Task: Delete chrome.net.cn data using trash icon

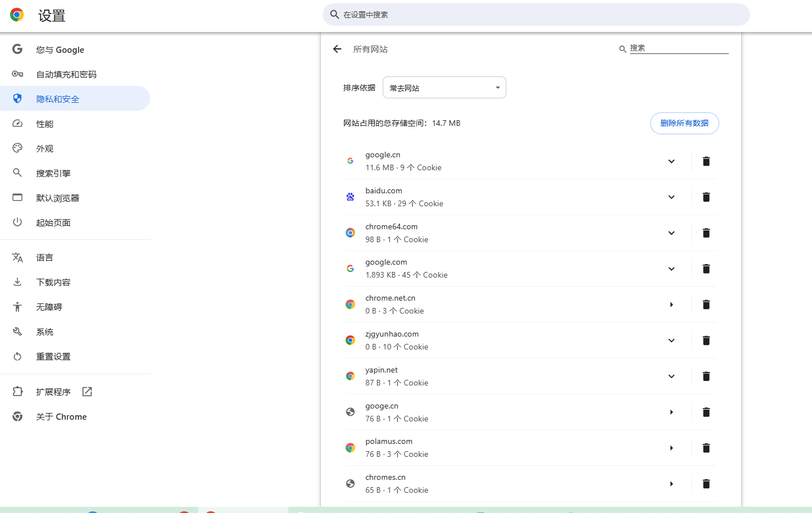Action: click(x=706, y=305)
